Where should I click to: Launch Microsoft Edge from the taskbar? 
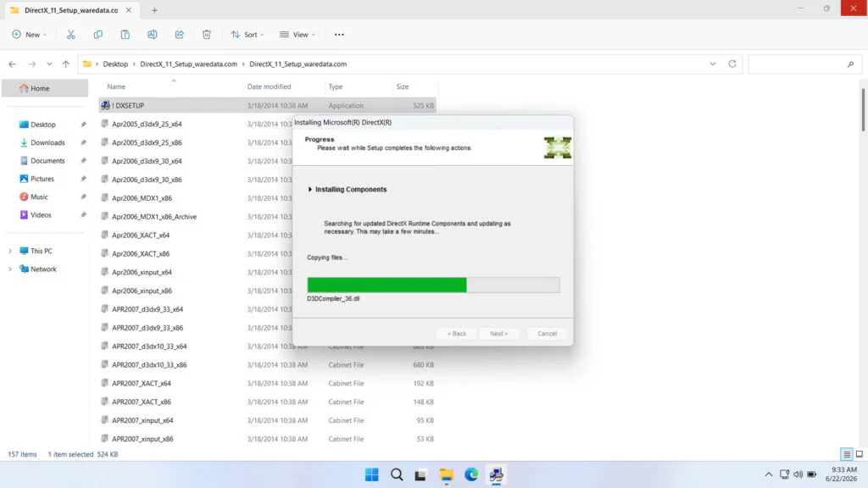[471, 474]
